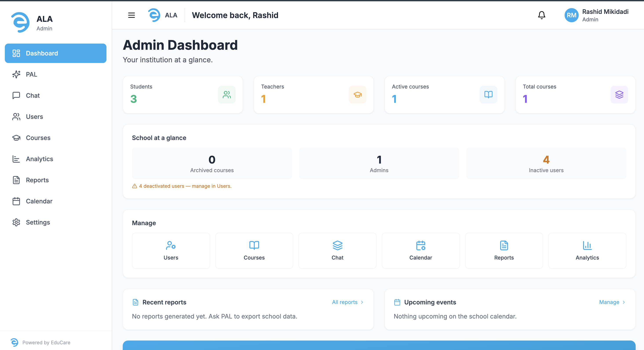Click the Rashid Mikidadi profile name
Image resolution: width=644 pixels, height=350 pixels.
(605, 12)
